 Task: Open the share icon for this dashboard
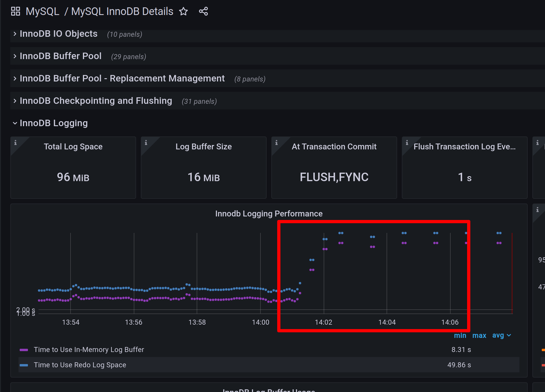[x=203, y=11]
